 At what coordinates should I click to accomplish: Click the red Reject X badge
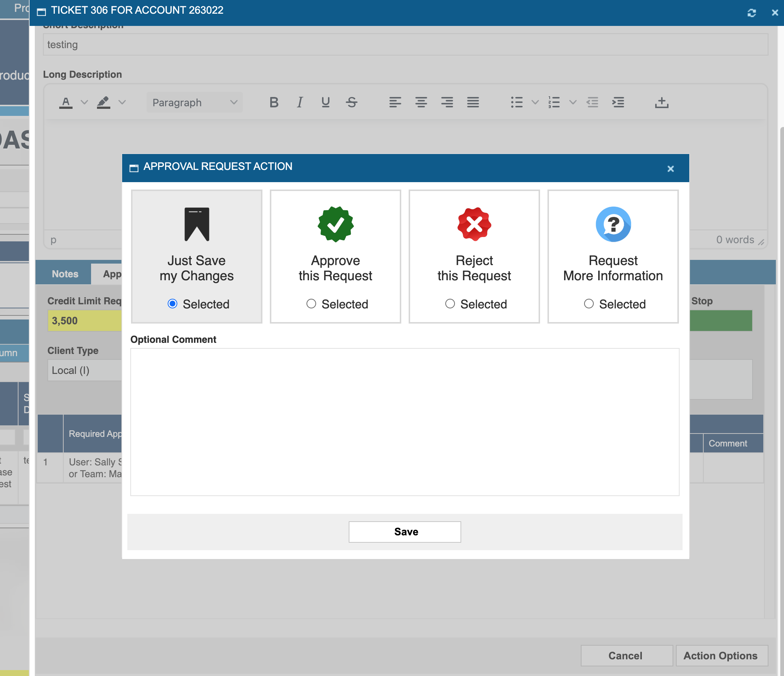pyautogui.click(x=474, y=224)
